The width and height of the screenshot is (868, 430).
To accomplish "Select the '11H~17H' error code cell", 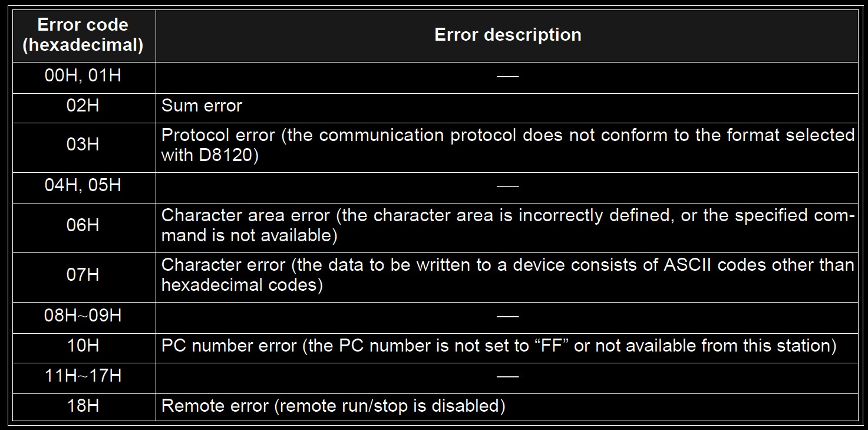I will point(83,378).
